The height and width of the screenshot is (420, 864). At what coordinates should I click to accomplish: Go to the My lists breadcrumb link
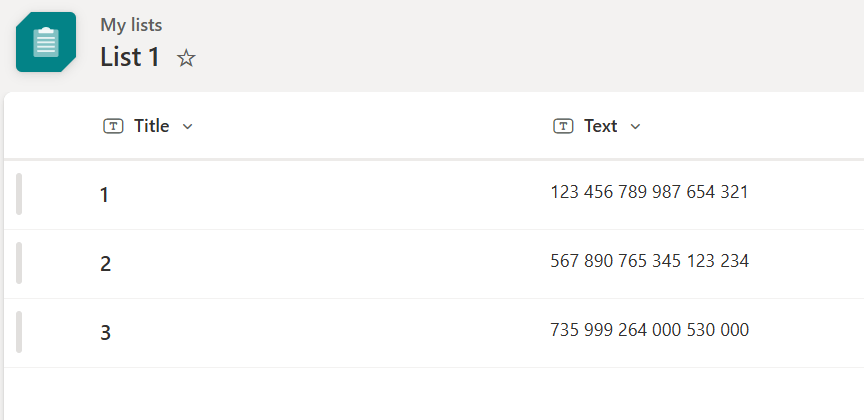131,25
